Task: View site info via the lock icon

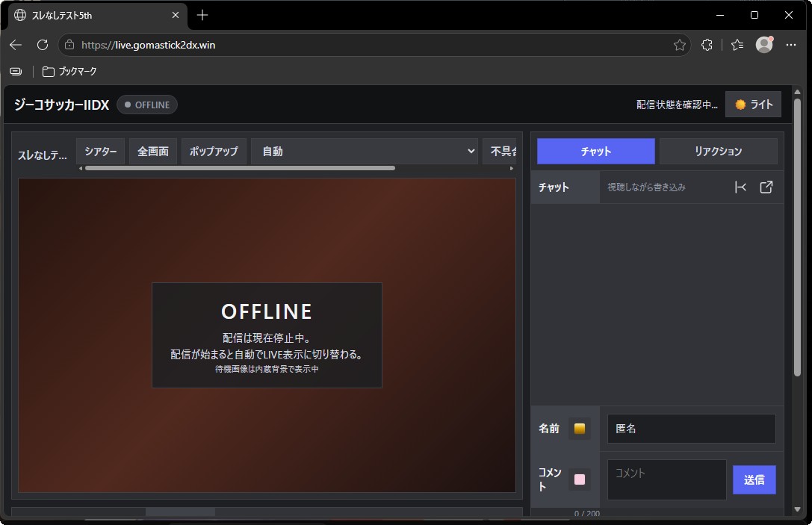Action: (69, 45)
